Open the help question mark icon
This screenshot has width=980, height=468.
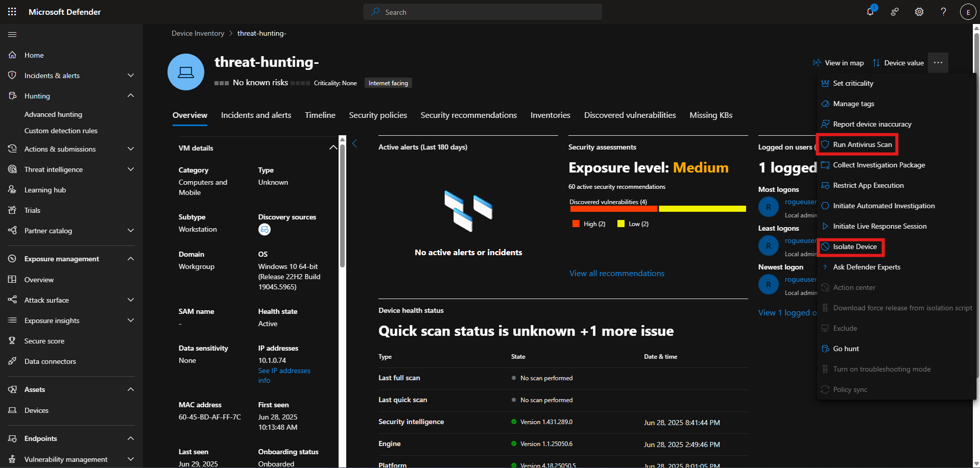(943, 12)
